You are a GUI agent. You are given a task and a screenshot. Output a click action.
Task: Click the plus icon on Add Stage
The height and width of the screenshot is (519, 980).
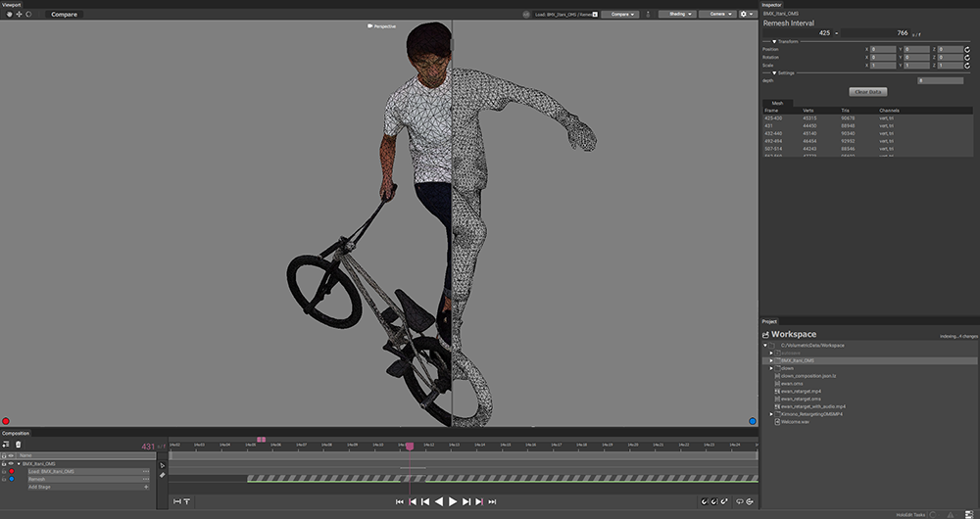click(x=146, y=487)
